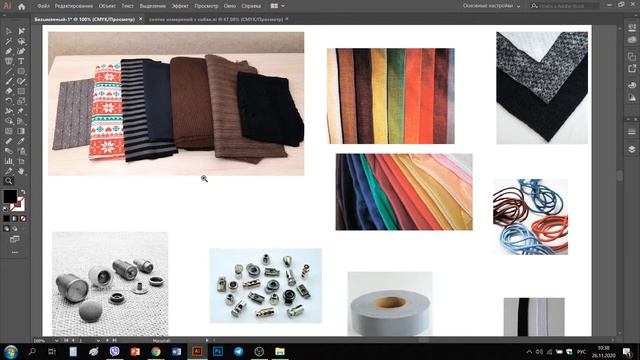Open the Файл menu
The width and height of the screenshot is (640, 360).
point(43,6)
